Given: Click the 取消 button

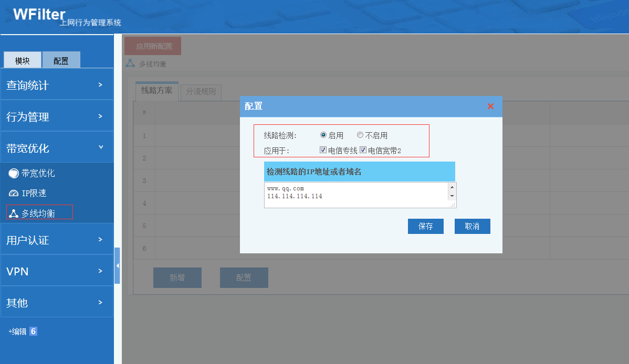Looking at the screenshot, I should click(x=472, y=226).
